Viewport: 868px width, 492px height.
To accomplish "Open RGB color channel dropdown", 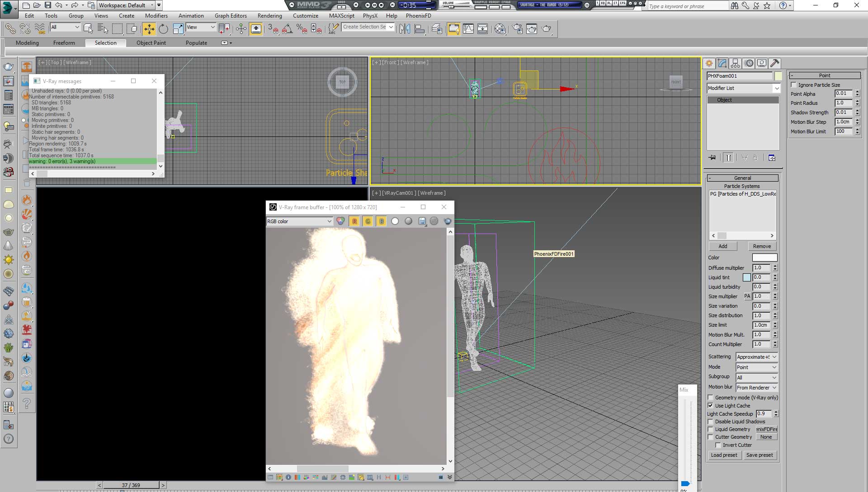I will 300,221.
